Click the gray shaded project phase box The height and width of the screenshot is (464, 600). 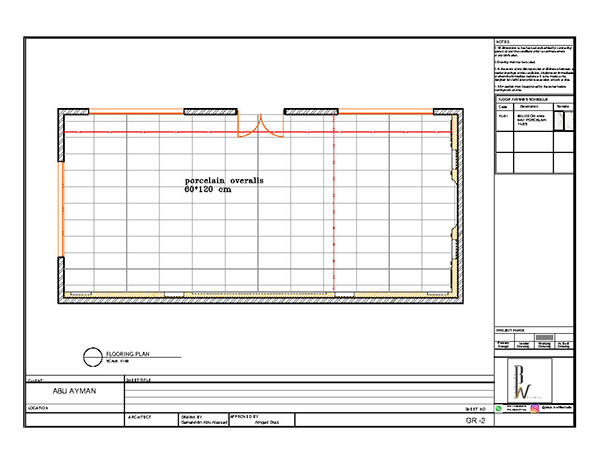544,338
